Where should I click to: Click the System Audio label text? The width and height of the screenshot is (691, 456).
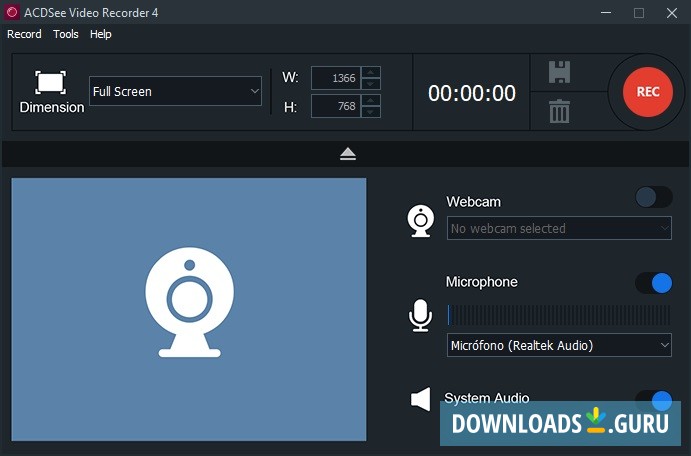click(487, 398)
